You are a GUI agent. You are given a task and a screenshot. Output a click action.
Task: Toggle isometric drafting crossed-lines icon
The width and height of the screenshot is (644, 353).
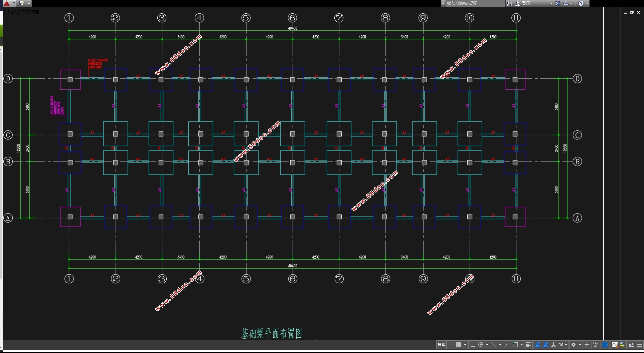click(x=494, y=345)
